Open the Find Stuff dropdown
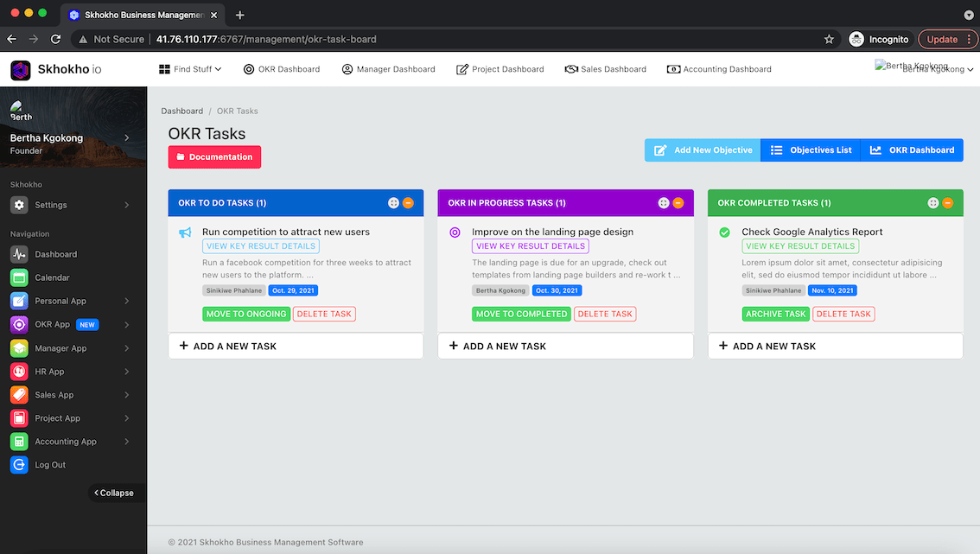Viewport: 980px width, 554px height. pyautogui.click(x=190, y=69)
